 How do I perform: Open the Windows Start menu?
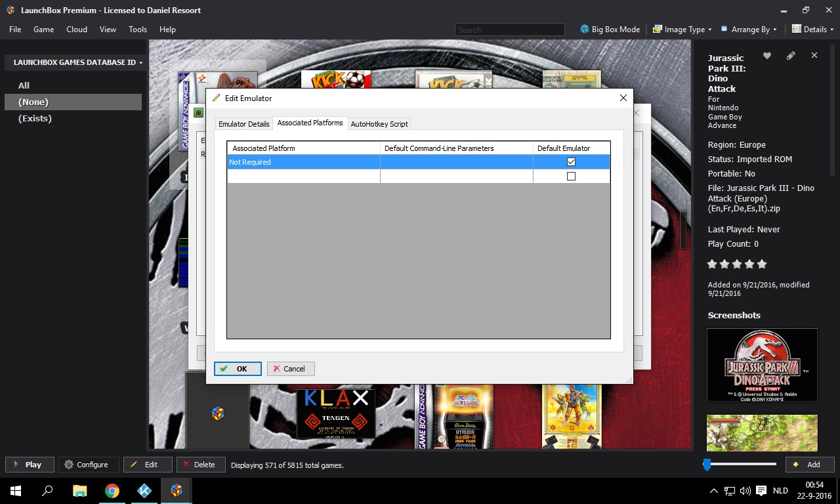pyautogui.click(x=16, y=491)
